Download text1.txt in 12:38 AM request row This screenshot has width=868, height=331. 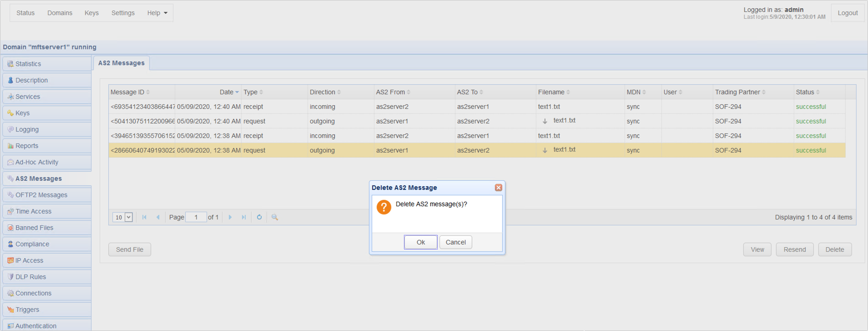coord(545,150)
